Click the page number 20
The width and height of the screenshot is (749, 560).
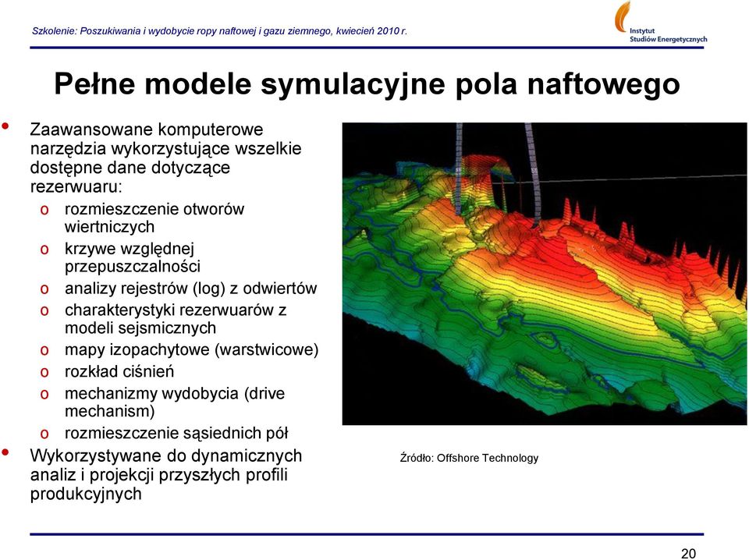(x=688, y=553)
